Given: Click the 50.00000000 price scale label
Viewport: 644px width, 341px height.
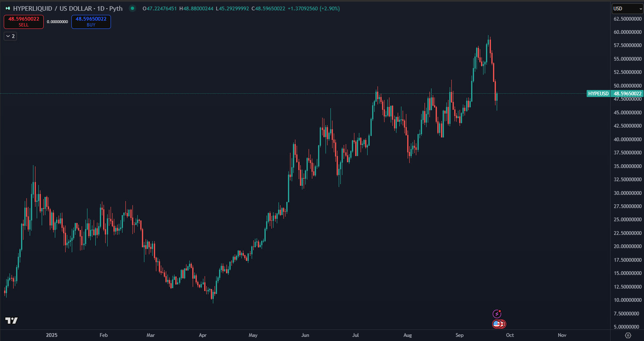Looking at the screenshot, I should [x=627, y=86].
